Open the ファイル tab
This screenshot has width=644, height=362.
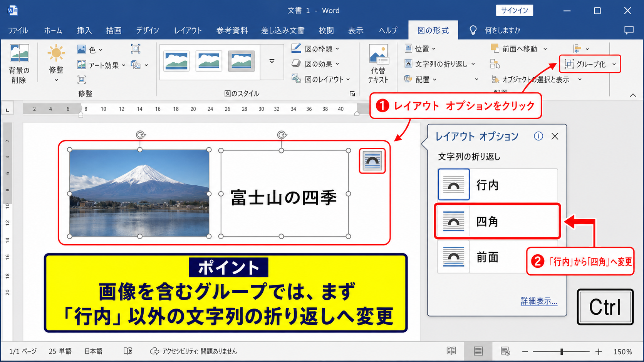[x=18, y=30]
